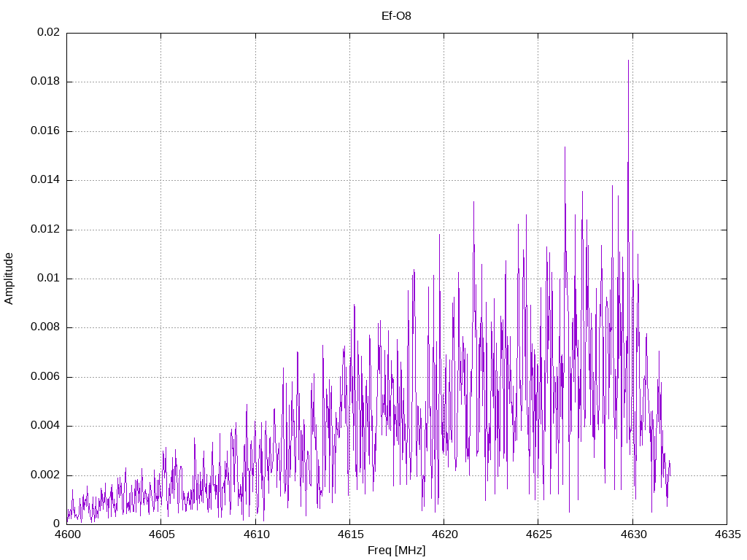Click the 0 y-axis tick label
Viewport: 747px width, 560px height.
click(57, 524)
